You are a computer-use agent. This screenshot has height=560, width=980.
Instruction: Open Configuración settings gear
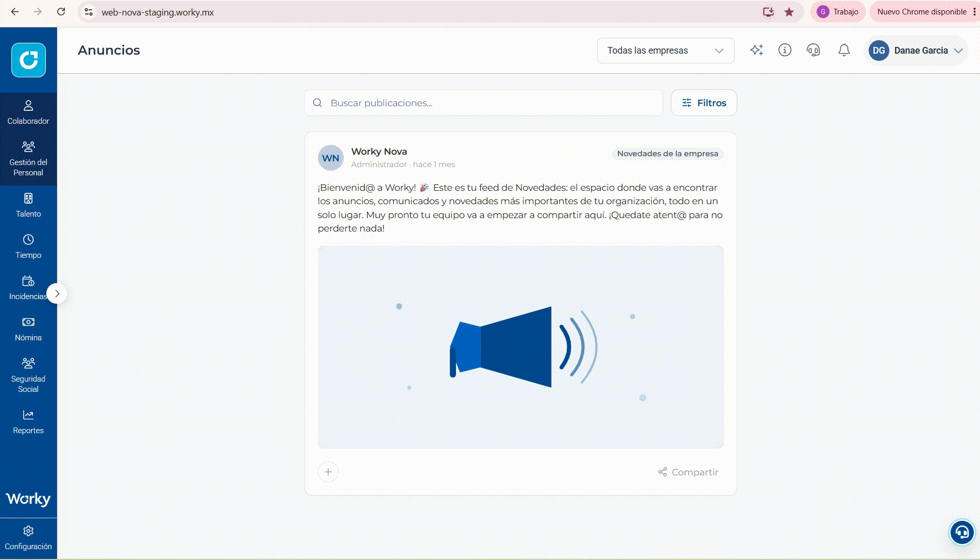click(28, 538)
